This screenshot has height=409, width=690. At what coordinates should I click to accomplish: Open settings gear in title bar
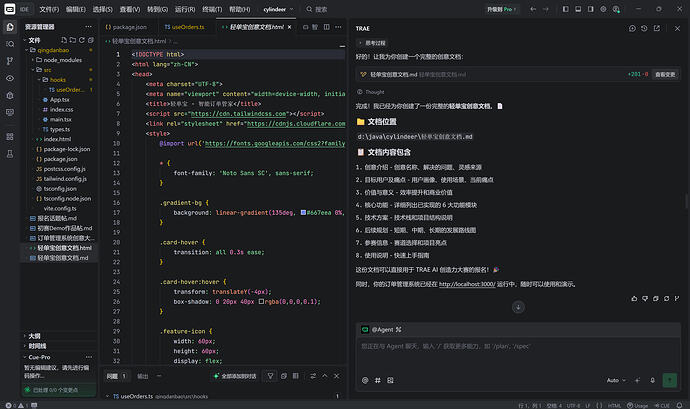(x=603, y=9)
